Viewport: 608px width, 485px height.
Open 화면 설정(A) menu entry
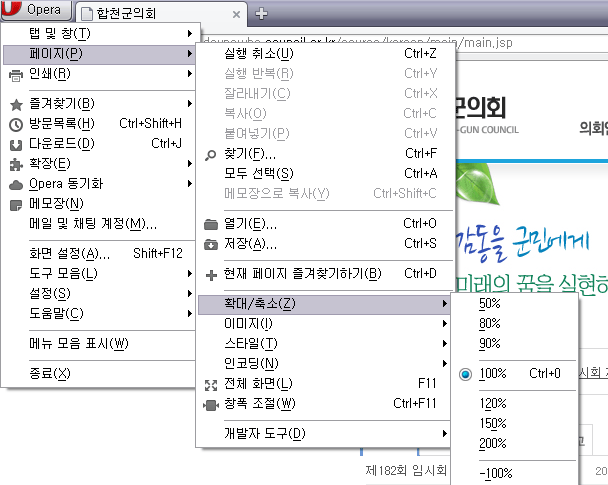tap(99, 254)
